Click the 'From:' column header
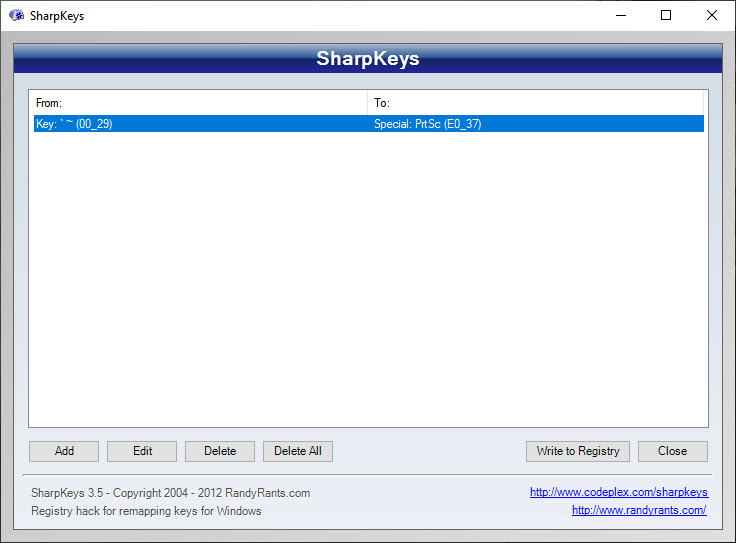Screen dimensions: 736x543 pyautogui.click(x=198, y=103)
